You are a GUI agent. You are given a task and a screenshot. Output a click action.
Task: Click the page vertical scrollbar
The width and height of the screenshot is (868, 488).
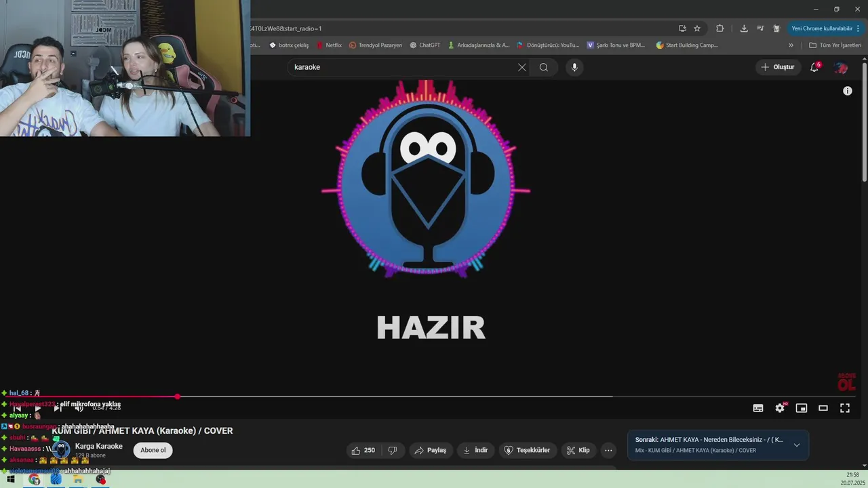tap(865, 122)
